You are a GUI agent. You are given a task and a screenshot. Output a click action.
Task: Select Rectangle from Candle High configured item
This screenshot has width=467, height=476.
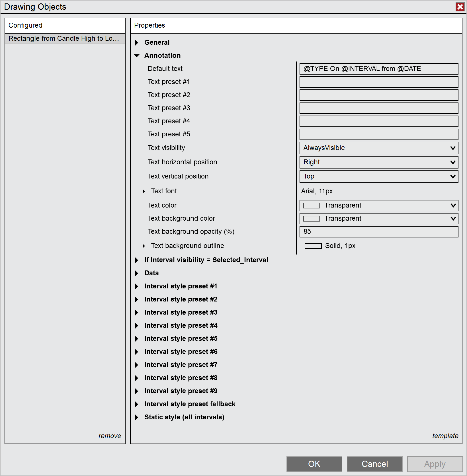click(x=64, y=38)
